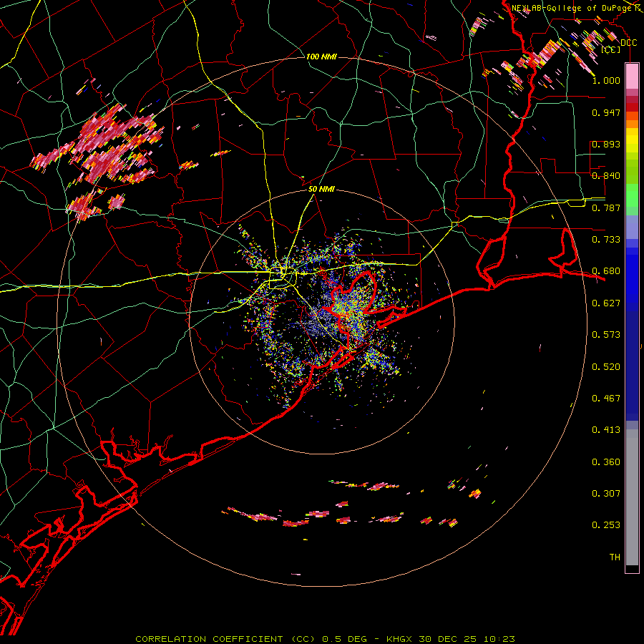Click the 0.840 legend value
This screenshot has width=644, height=644.
[606, 176]
